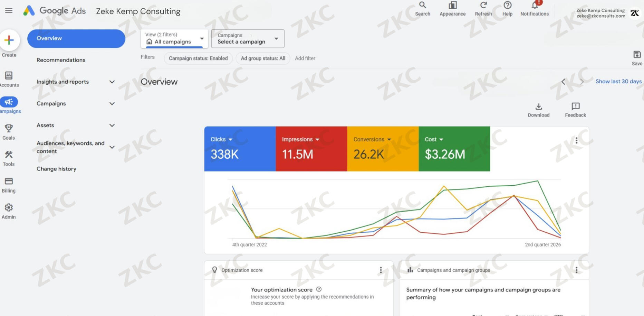This screenshot has height=316, width=644.
Task: Click the Google Ads logo
Action: click(54, 11)
